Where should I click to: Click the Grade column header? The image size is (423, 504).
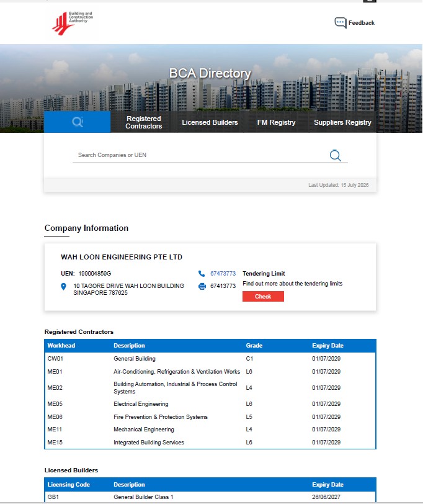pos(254,346)
